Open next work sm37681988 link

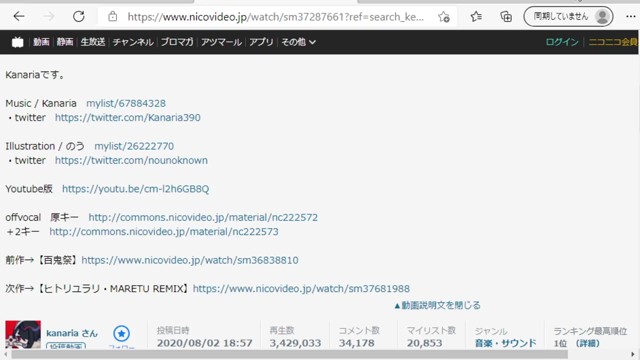tap(301, 289)
